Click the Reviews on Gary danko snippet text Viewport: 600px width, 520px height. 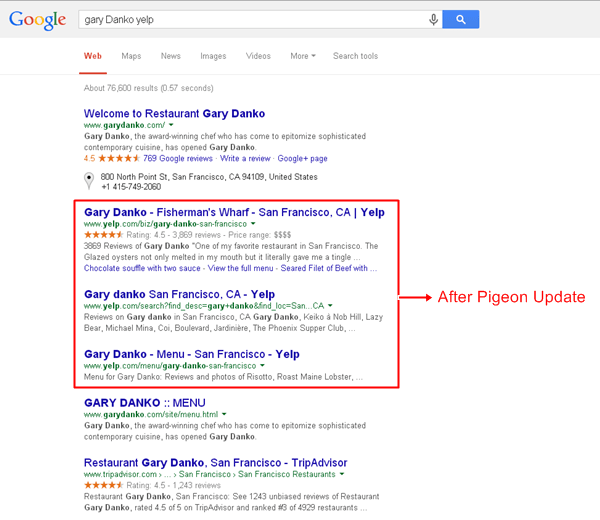click(x=233, y=323)
